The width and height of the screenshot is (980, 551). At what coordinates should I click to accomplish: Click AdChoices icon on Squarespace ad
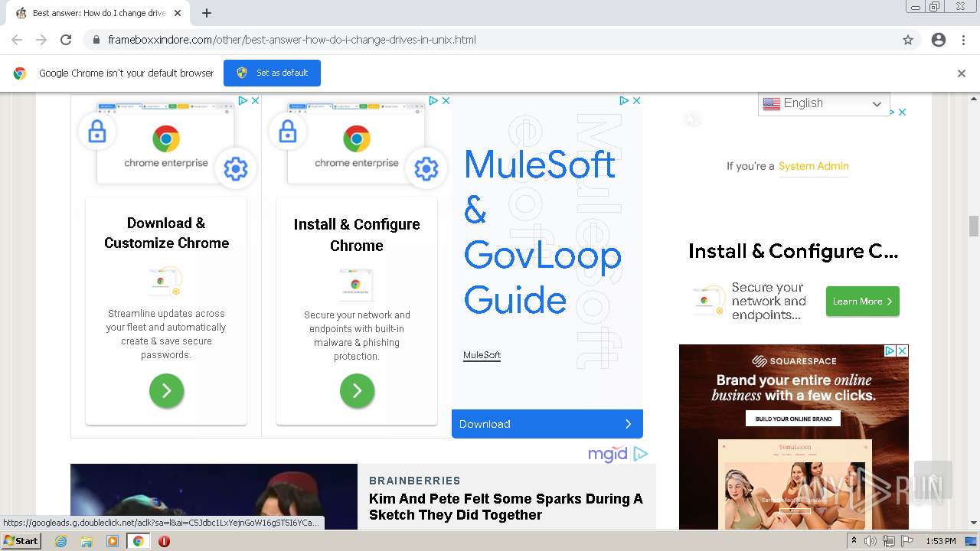890,350
